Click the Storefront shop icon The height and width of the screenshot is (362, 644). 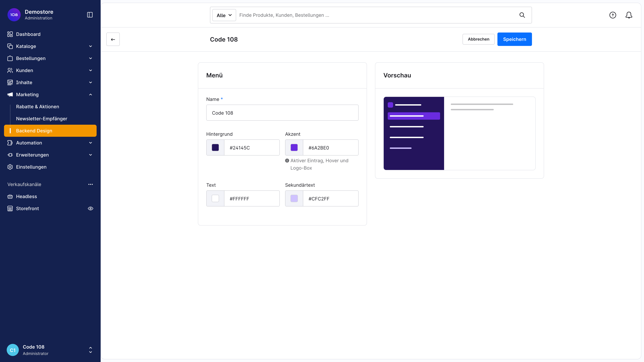(10, 208)
